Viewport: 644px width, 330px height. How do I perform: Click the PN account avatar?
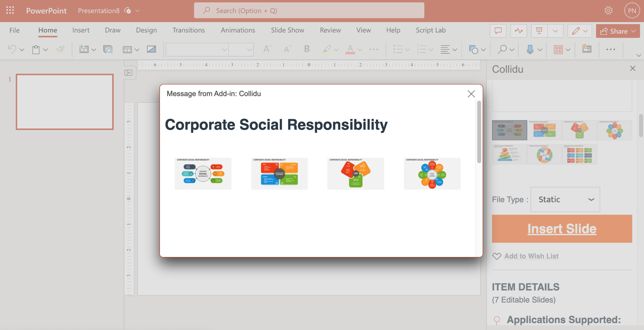tap(632, 10)
